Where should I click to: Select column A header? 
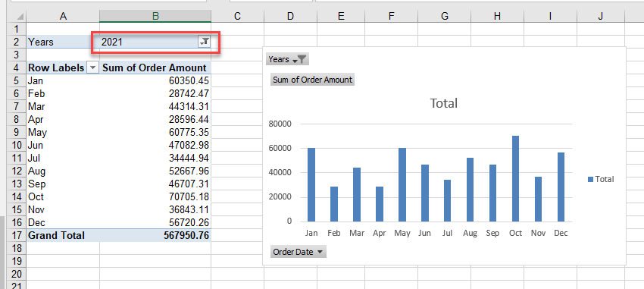pyautogui.click(x=63, y=16)
